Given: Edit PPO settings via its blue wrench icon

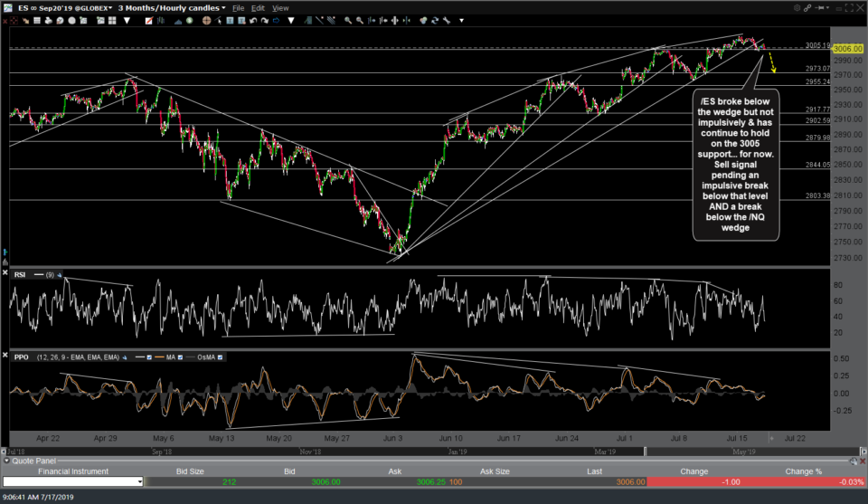Looking at the screenshot, I should [x=125, y=357].
